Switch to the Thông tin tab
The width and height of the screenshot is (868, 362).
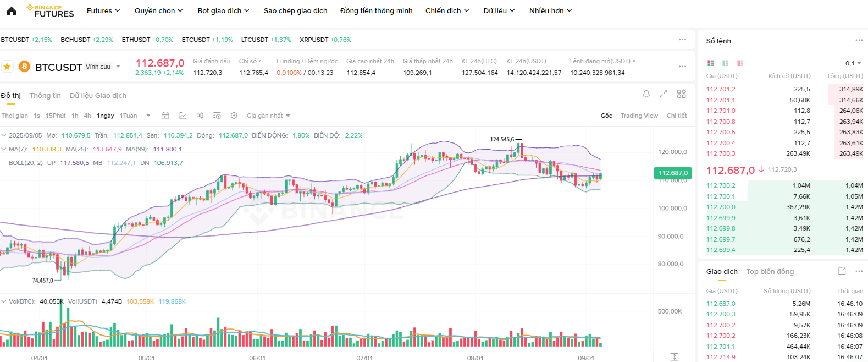click(x=45, y=95)
